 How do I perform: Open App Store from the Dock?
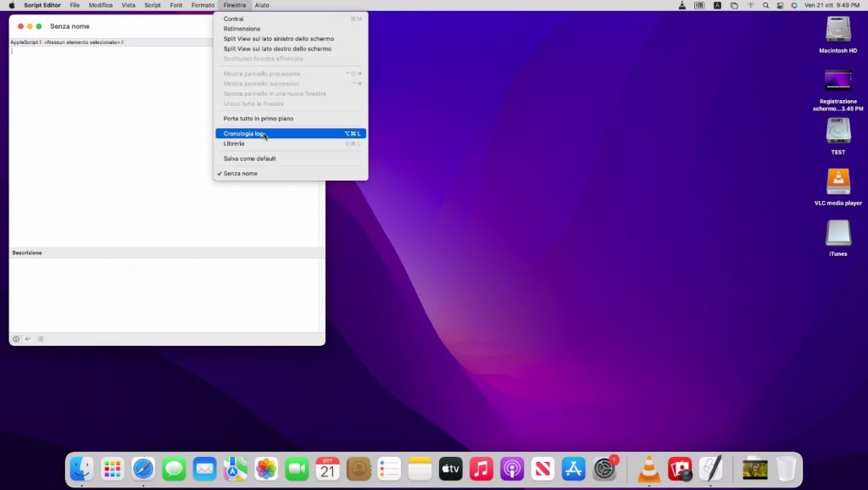(574, 468)
